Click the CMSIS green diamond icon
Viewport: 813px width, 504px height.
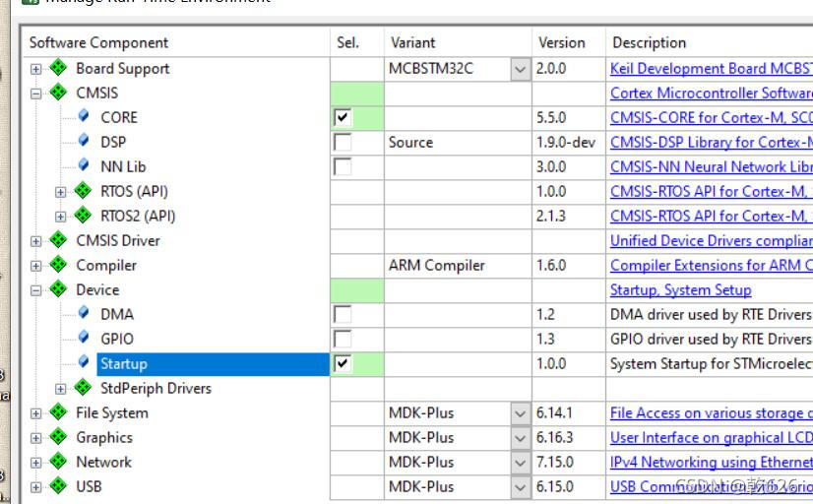coord(58,92)
